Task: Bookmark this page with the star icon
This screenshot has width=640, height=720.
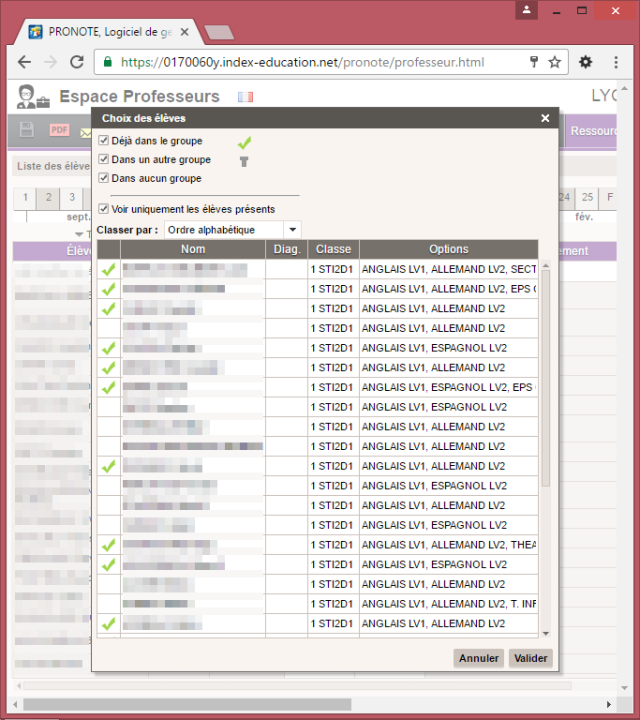Action: point(554,62)
